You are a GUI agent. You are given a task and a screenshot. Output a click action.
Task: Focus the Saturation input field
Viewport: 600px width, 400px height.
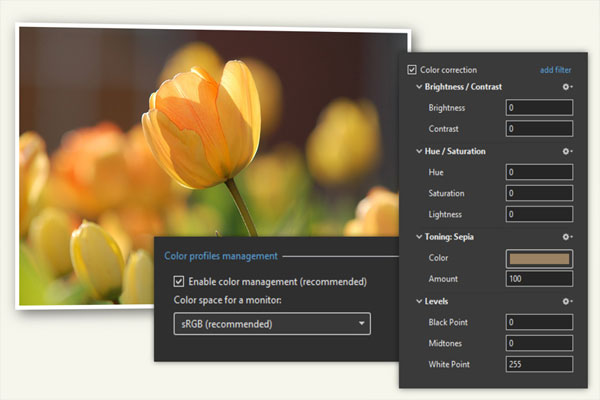539,193
